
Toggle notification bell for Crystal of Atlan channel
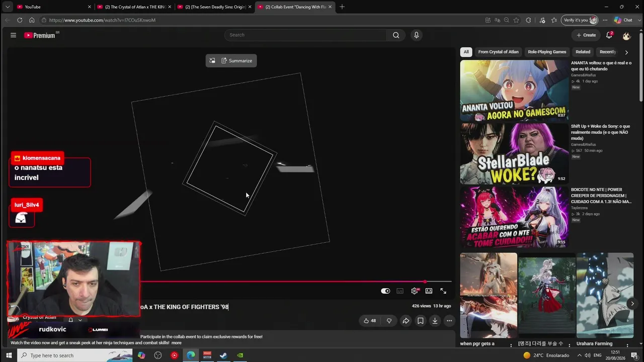pyautogui.click(x=71, y=320)
